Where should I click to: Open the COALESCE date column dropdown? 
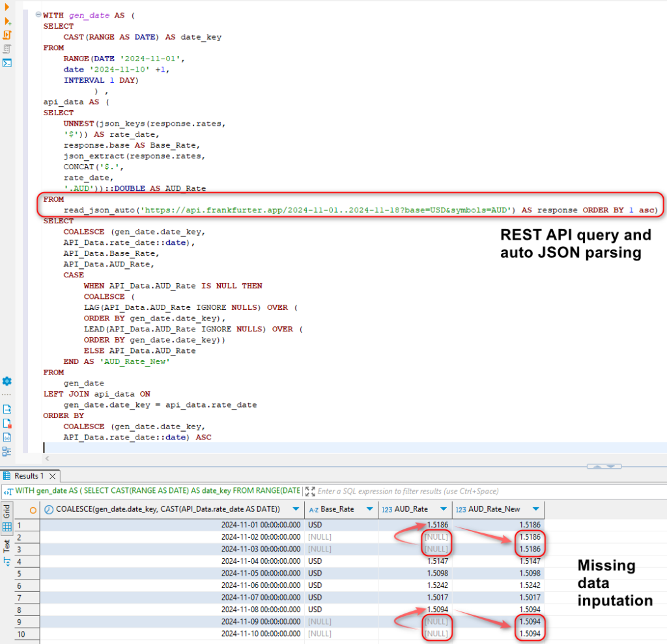[296, 509]
